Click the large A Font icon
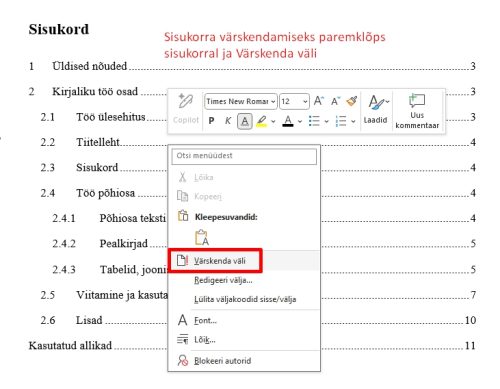Image resolution: width=500 pixels, height=389 pixels. pos(182,320)
